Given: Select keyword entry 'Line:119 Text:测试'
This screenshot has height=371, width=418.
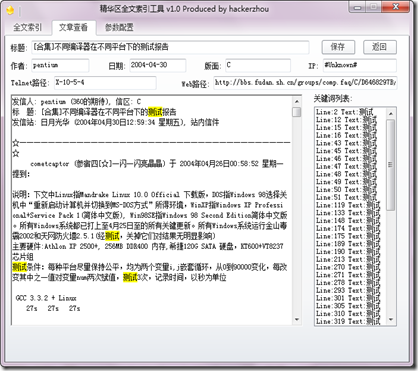Looking at the screenshot, I should coord(348,205).
